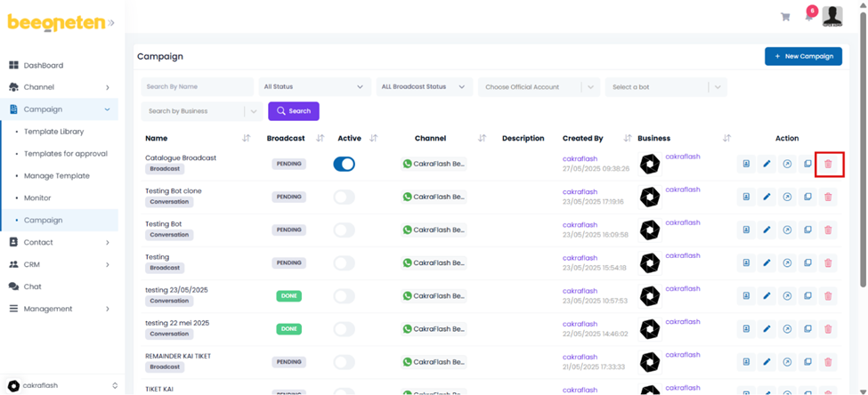Open the notifications bell
The height and width of the screenshot is (395, 868).
pos(808,17)
